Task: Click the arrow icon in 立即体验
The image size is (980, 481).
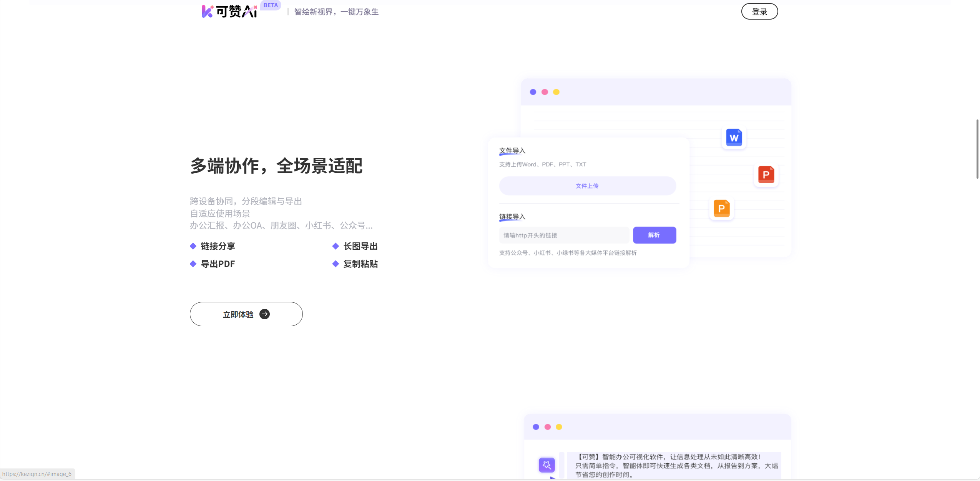Action: point(264,314)
